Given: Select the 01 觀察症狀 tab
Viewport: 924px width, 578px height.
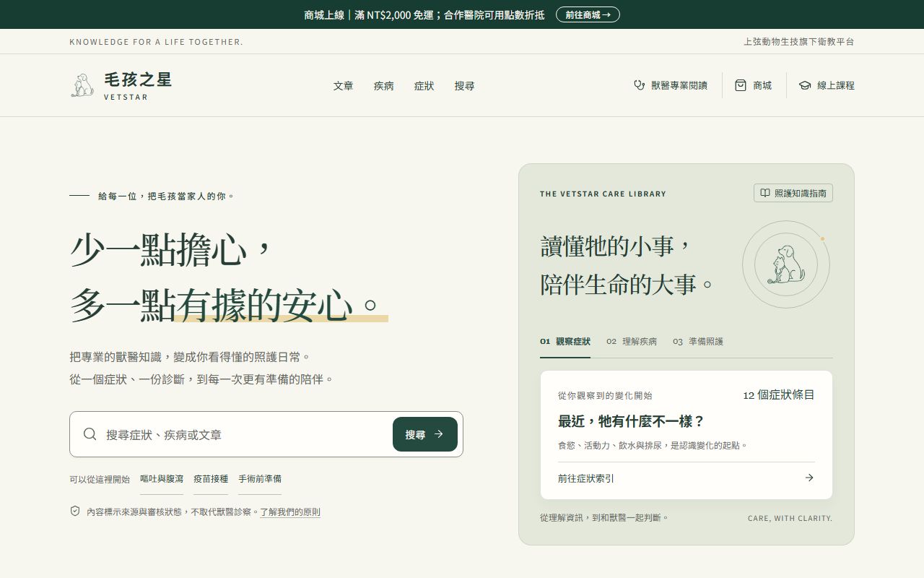Looking at the screenshot, I should click(565, 342).
